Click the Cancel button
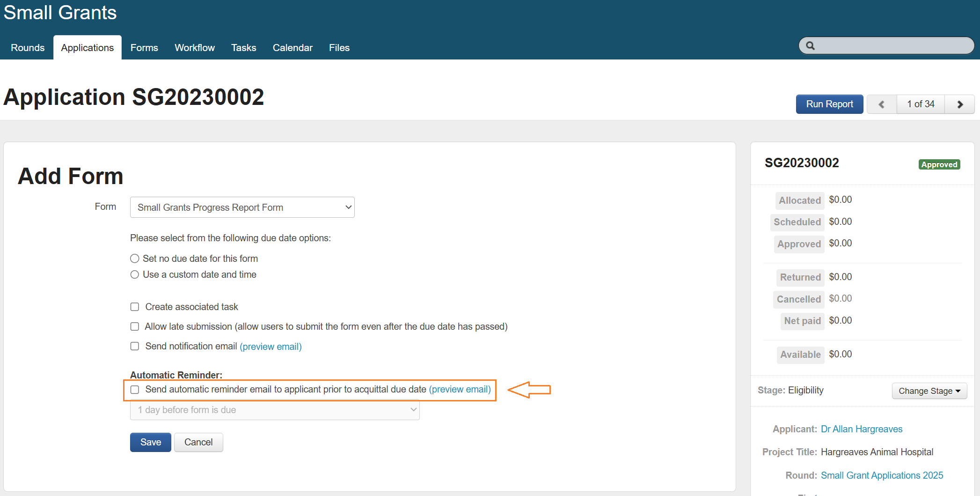The image size is (980, 496). click(x=198, y=442)
